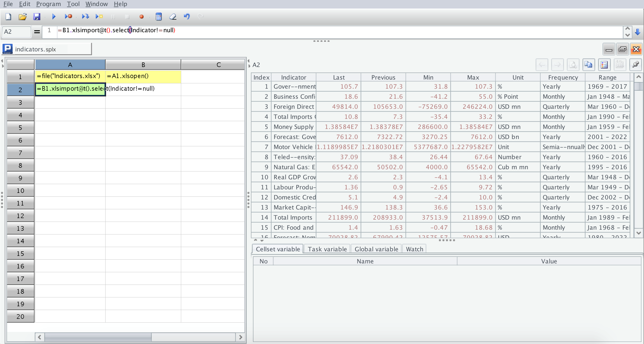Open a file with folder icon

[22, 17]
